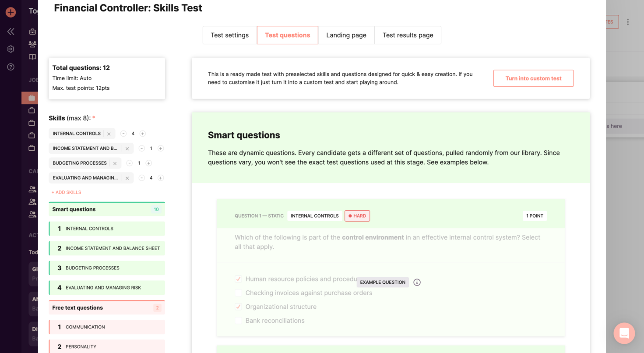Switch to Test settings tab
644x353 pixels.
tap(229, 35)
